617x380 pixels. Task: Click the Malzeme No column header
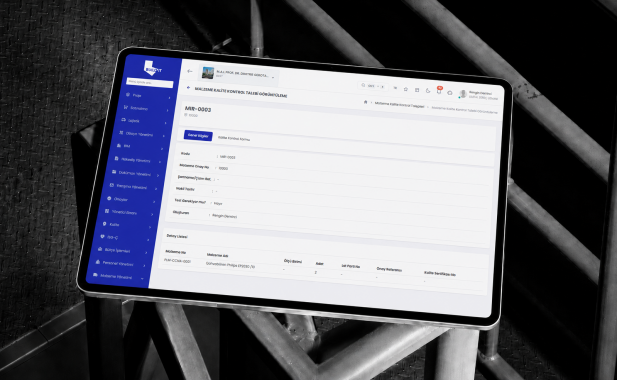click(x=175, y=252)
